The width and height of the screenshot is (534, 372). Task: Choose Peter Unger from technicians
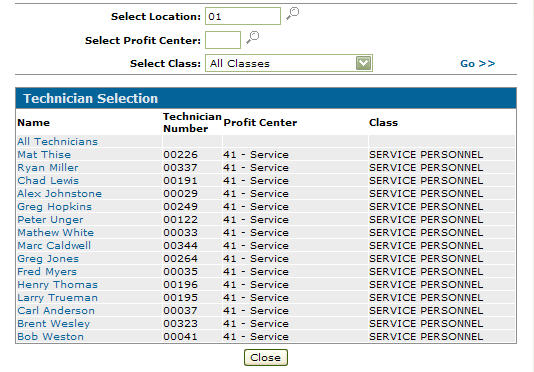[x=50, y=219]
